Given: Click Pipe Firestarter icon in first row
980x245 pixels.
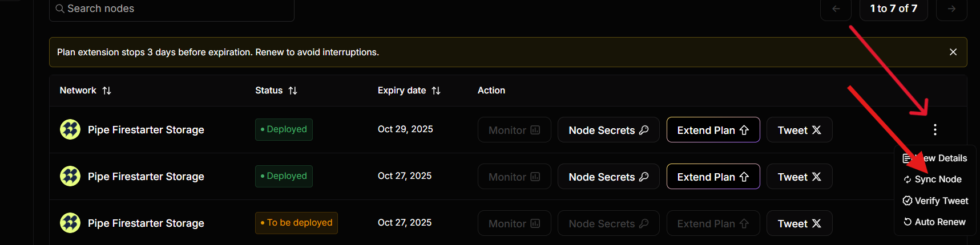Looking at the screenshot, I should pyautogui.click(x=70, y=130).
